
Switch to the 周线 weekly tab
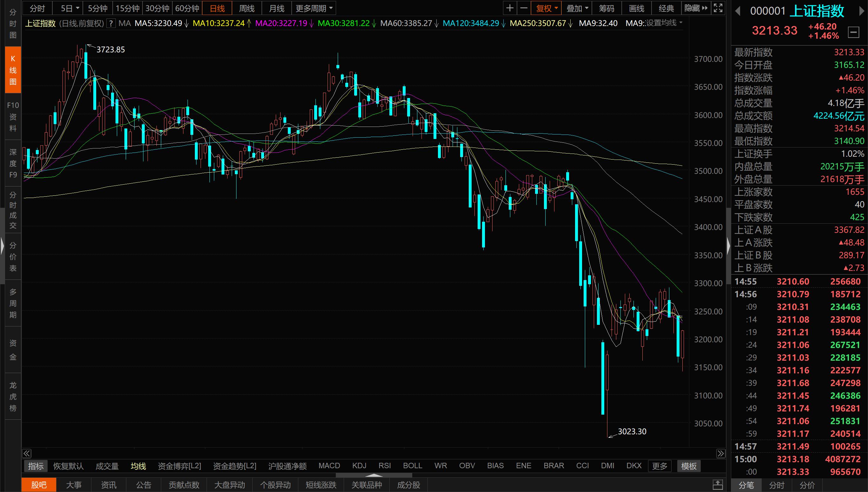247,8
